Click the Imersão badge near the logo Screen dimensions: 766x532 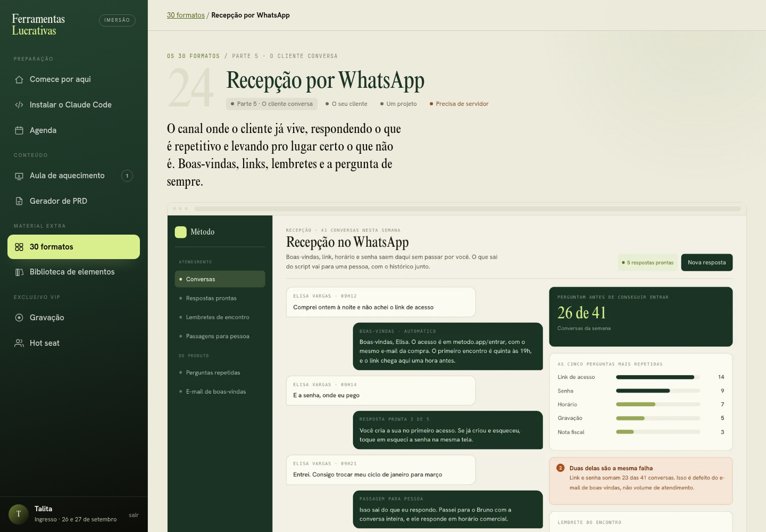click(117, 20)
